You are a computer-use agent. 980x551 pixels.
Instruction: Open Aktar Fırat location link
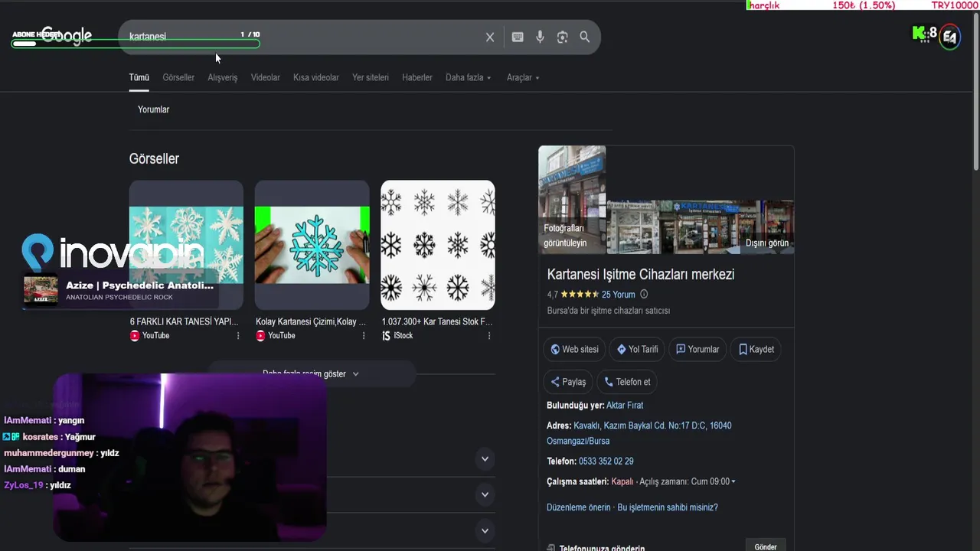pos(625,406)
